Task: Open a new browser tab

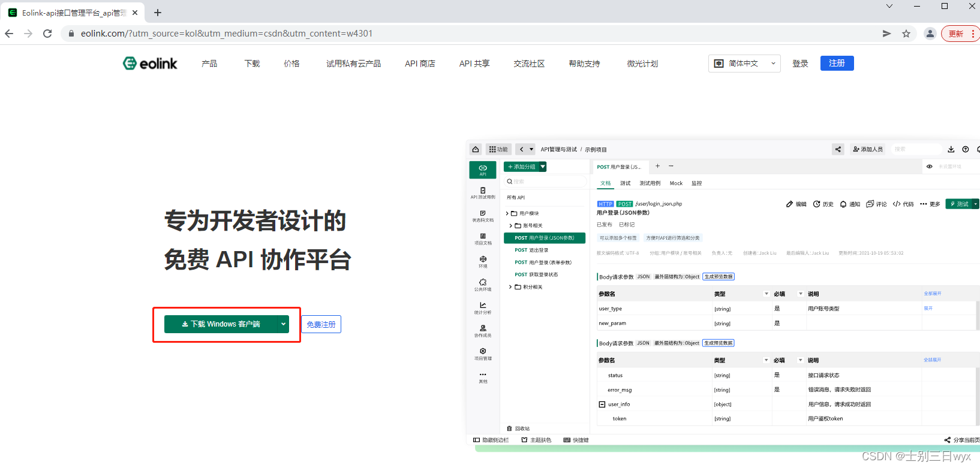Action: tap(158, 13)
